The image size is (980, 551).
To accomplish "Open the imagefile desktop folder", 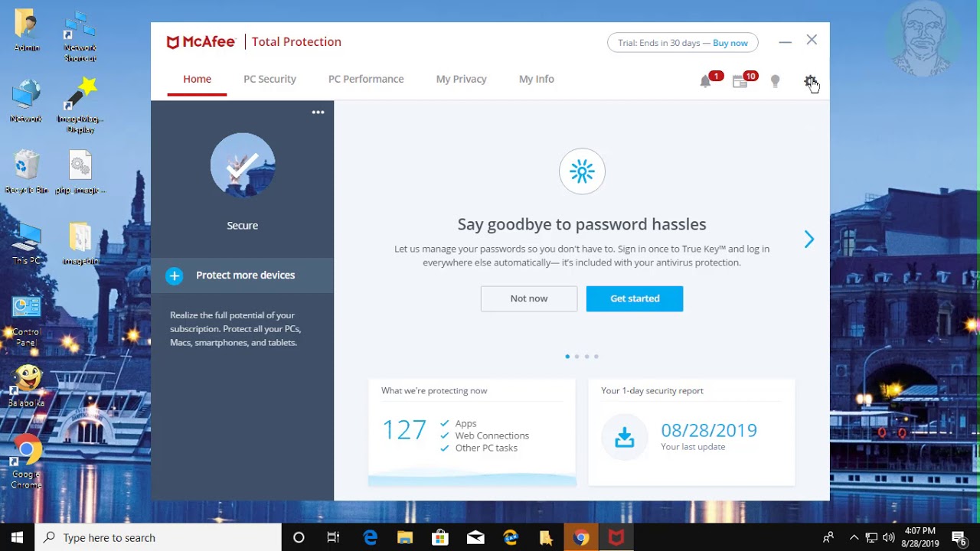I will click(80, 243).
